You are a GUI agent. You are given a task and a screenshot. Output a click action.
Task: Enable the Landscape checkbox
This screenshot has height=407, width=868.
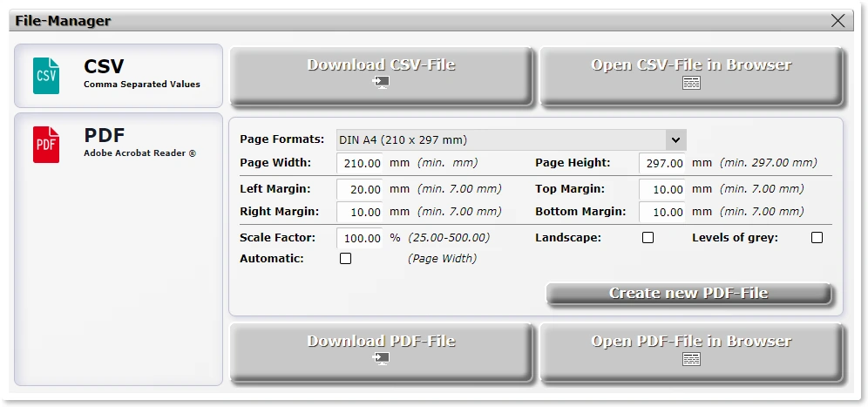tap(648, 238)
